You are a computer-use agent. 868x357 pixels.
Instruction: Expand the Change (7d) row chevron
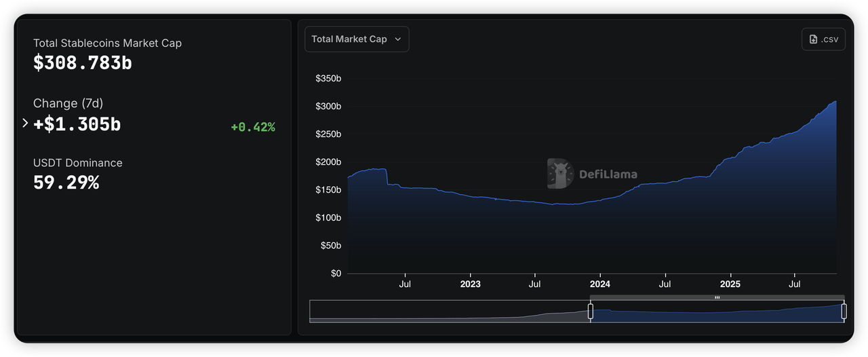[x=25, y=124]
